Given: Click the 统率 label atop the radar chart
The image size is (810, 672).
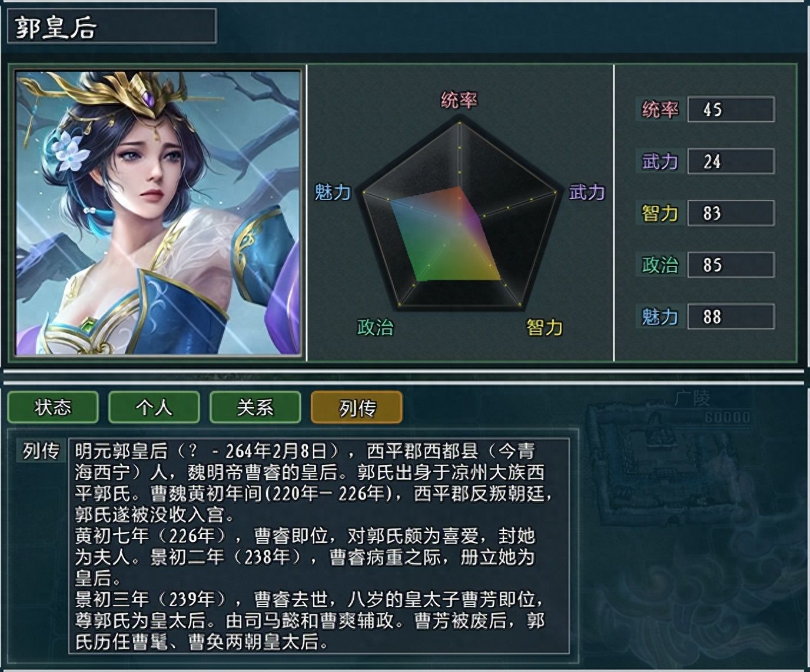Looking at the screenshot, I should [459, 101].
